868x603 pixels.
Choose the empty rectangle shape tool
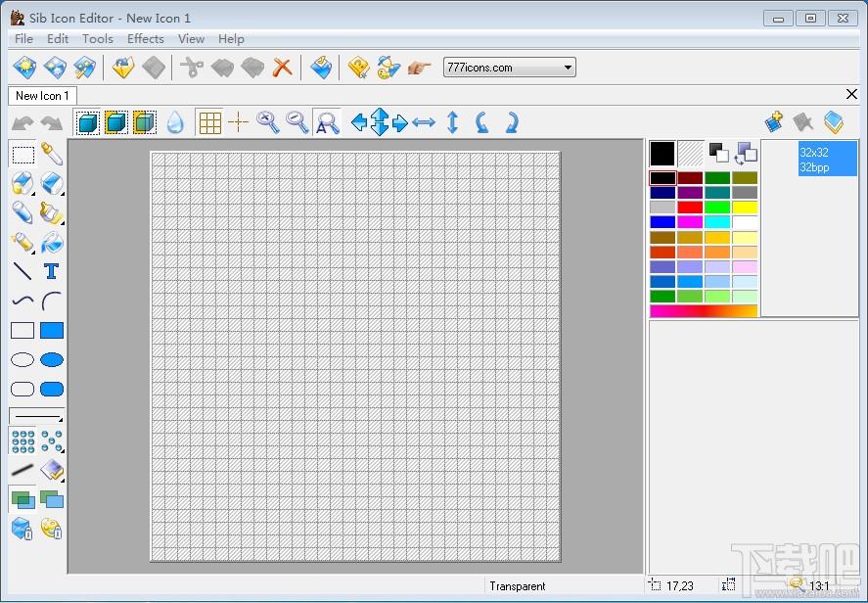23,331
